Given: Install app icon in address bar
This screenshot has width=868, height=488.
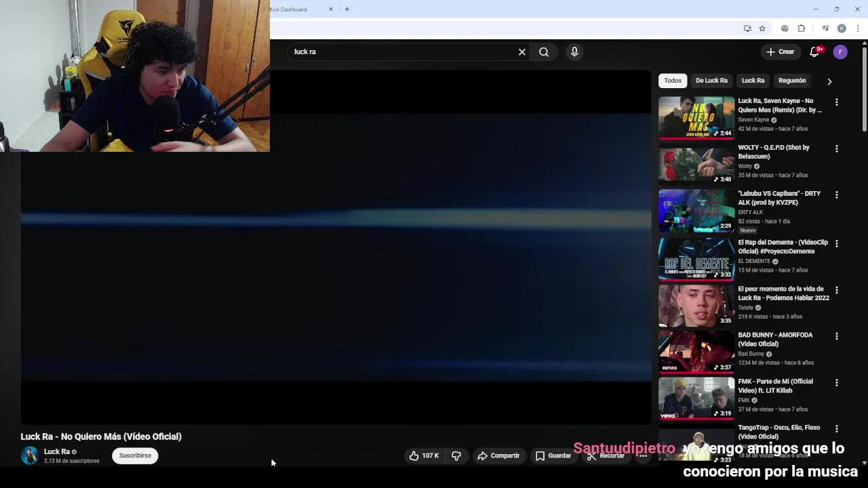Looking at the screenshot, I should pos(747,28).
